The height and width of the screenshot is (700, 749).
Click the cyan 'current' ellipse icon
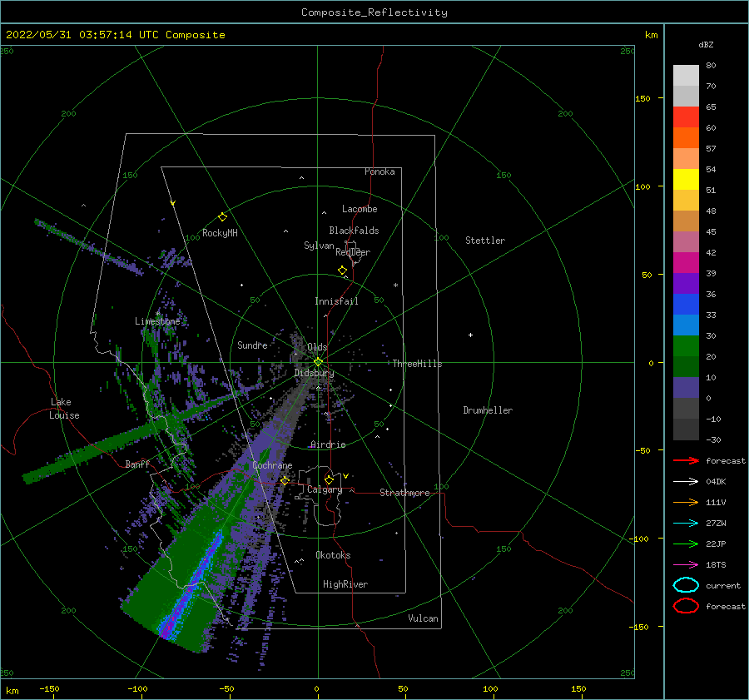686,585
